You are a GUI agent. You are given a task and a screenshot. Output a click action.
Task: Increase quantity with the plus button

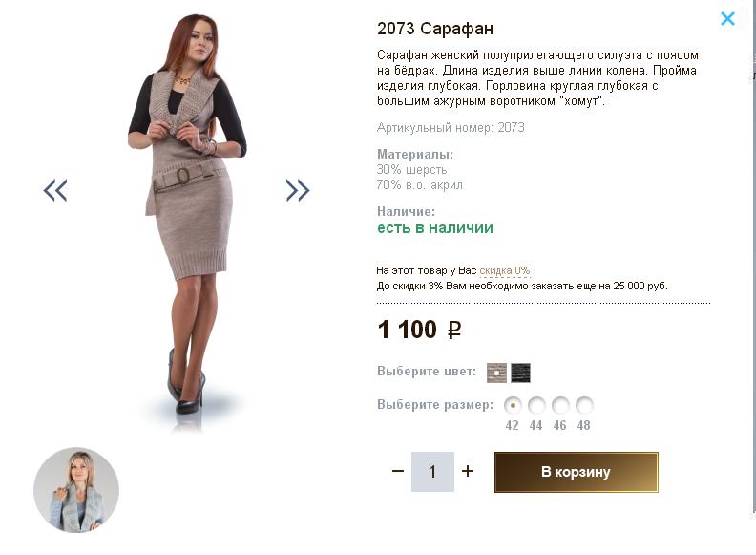468,471
